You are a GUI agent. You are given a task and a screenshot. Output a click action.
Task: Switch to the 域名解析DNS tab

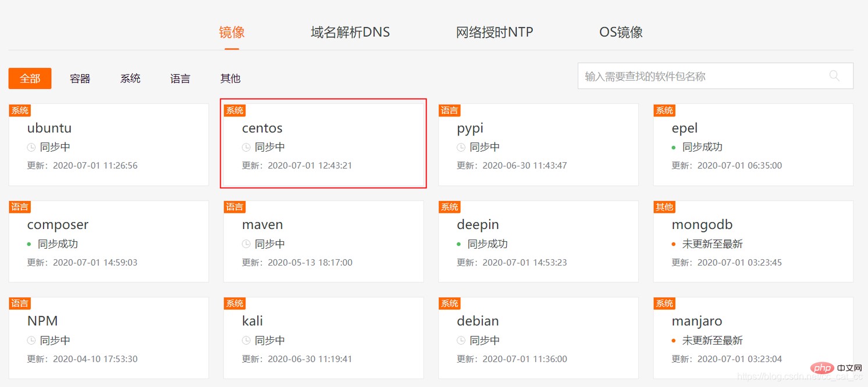(350, 32)
